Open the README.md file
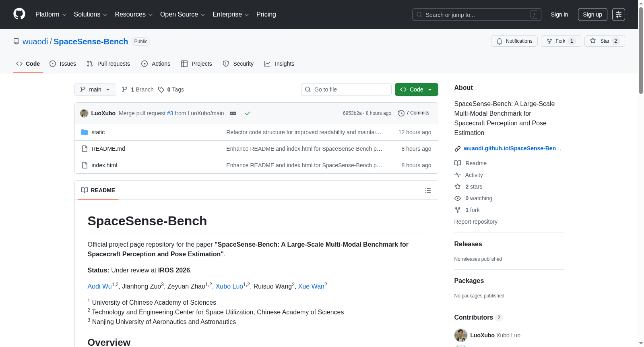644x347 pixels. 108,149
